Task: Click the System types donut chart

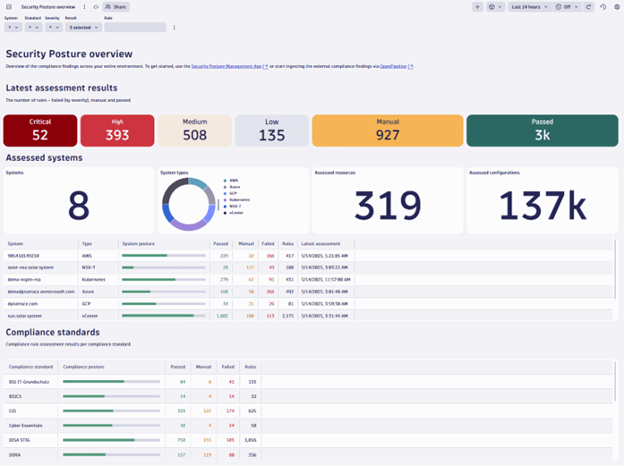Action: 190,204
